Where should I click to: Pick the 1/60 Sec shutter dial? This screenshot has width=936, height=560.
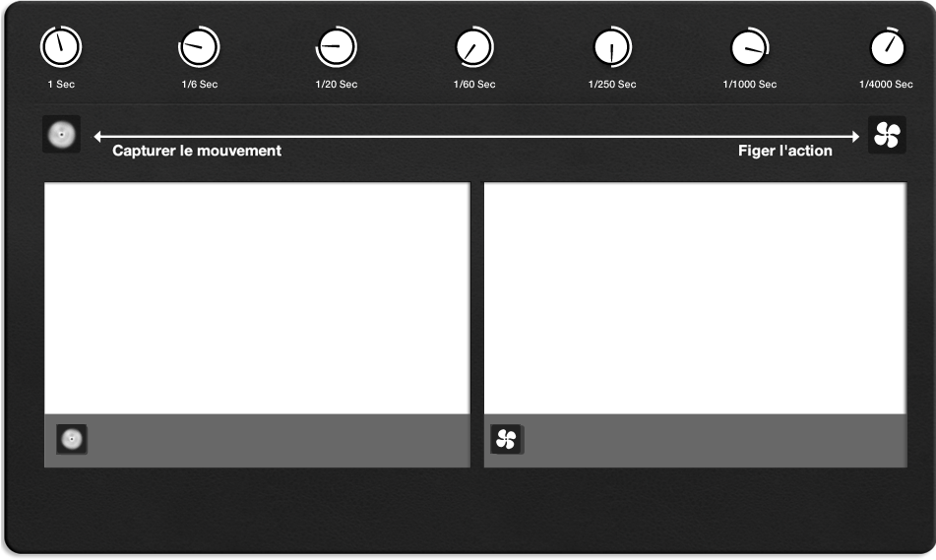click(474, 46)
